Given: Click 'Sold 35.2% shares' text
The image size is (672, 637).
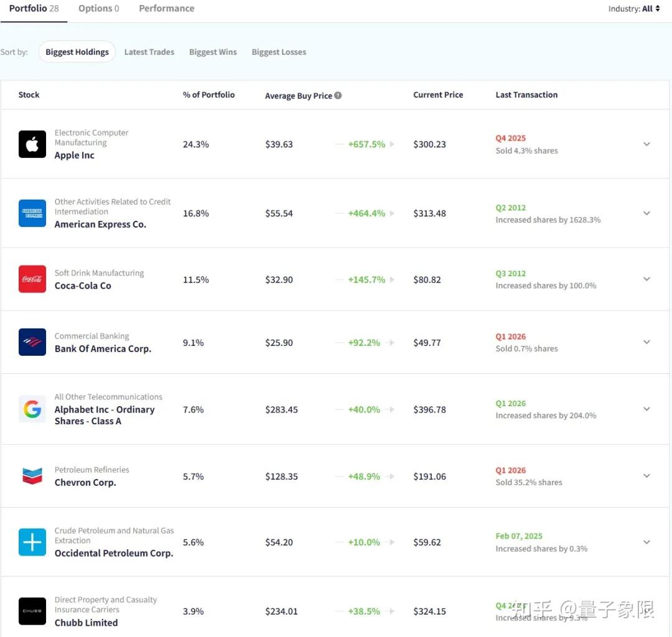Looking at the screenshot, I should point(529,482).
